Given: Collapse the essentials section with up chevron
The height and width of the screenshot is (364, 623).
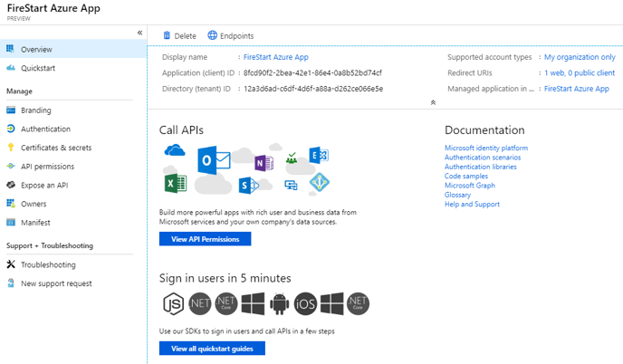Looking at the screenshot, I should (x=433, y=102).
